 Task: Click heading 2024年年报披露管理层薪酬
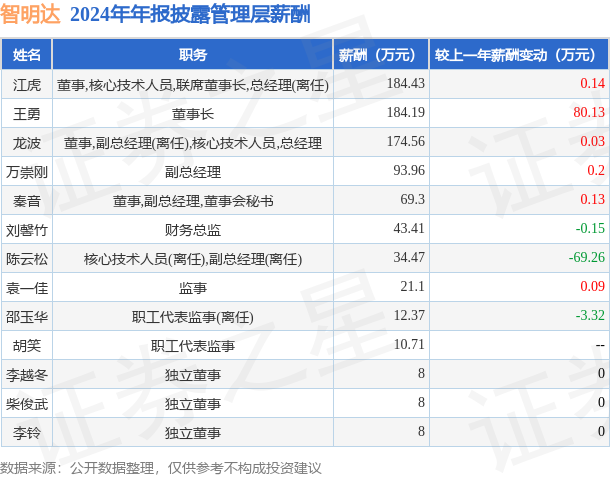pyautogui.click(x=190, y=15)
